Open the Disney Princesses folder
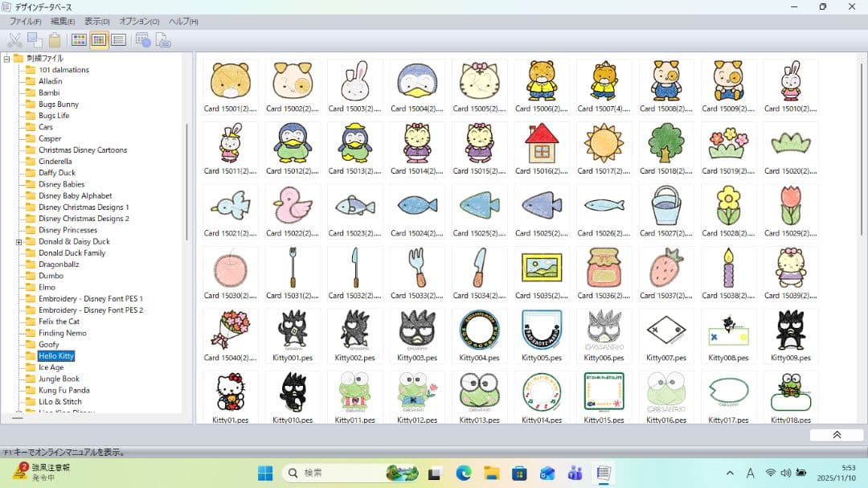Viewport: 868px width, 488px height. tap(68, 230)
